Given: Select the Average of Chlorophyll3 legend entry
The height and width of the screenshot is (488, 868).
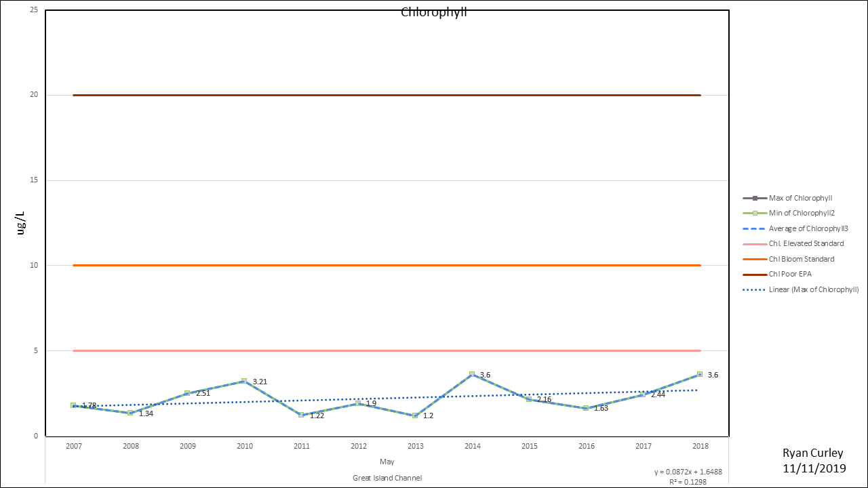Looking at the screenshot, I should (808, 228).
